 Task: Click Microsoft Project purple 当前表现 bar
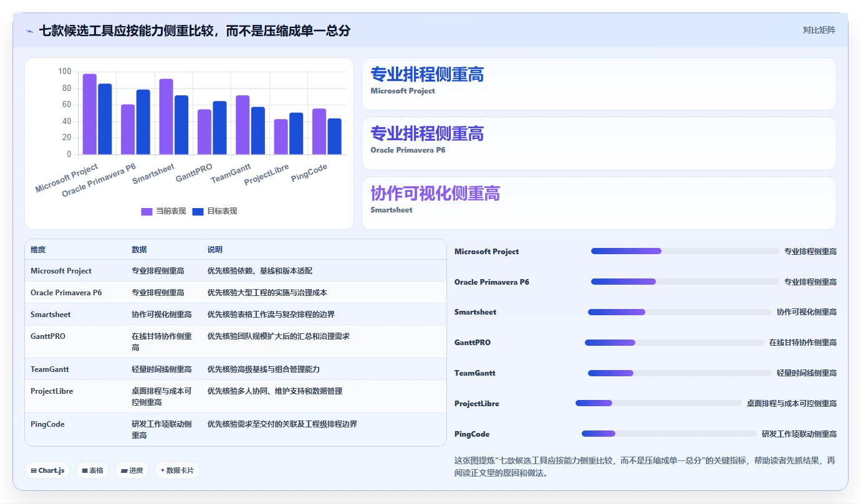click(90, 114)
